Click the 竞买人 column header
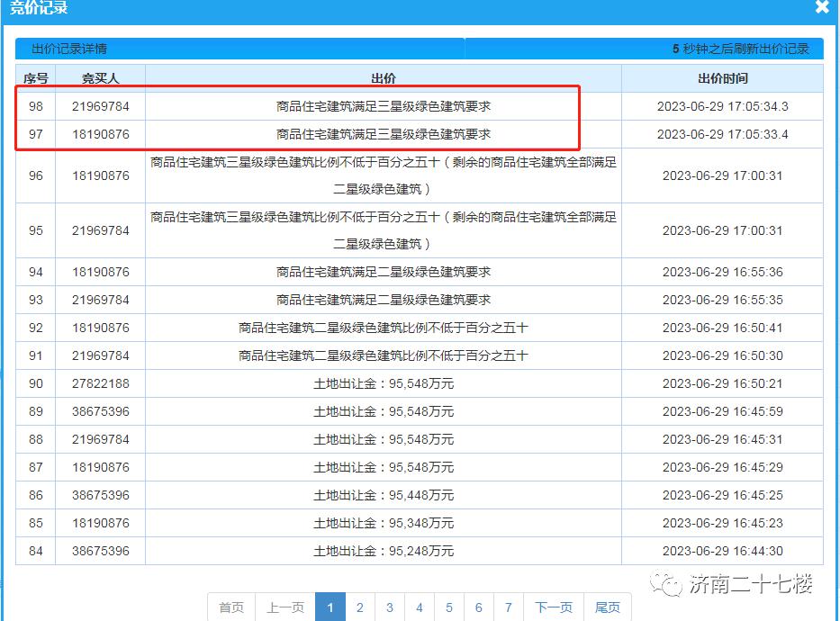This screenshot has width=840, height=621. click(101, 78)
